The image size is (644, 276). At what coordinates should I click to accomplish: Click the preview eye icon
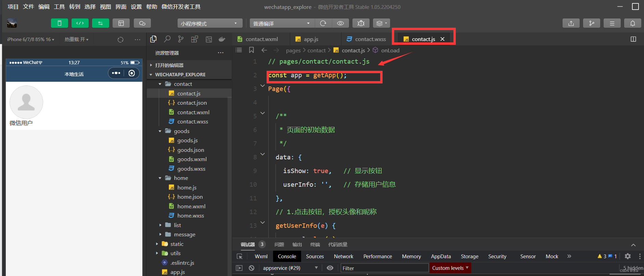coord(340,23)
